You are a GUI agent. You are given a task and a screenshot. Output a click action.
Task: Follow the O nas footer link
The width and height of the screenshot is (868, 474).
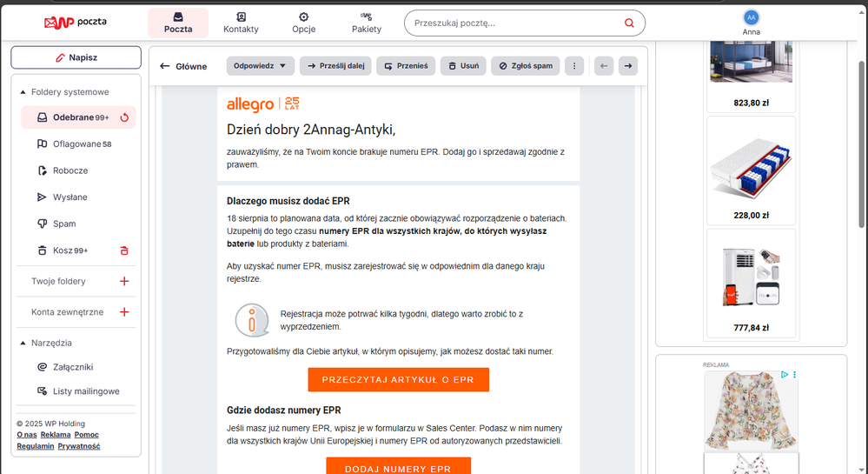pos(27,435)
